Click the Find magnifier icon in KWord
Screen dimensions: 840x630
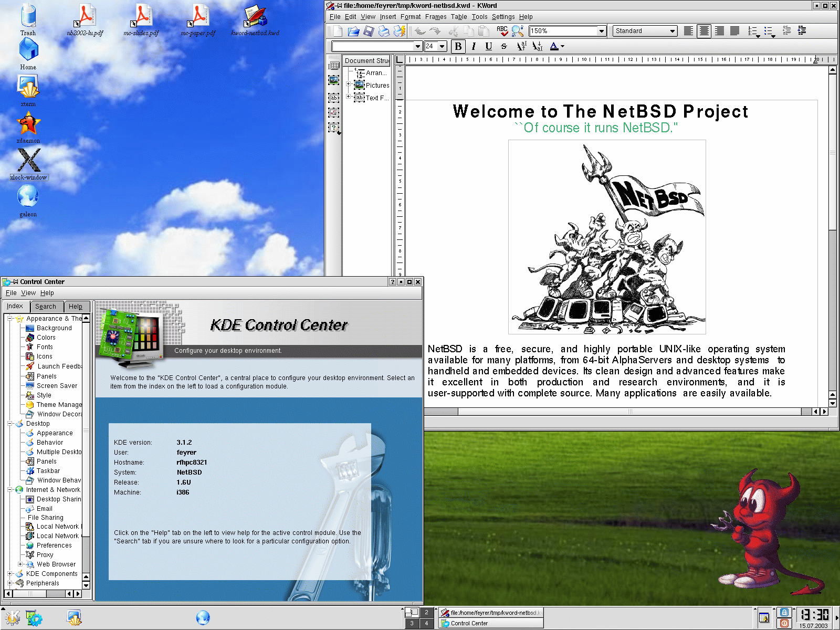(x=517, y=31)
